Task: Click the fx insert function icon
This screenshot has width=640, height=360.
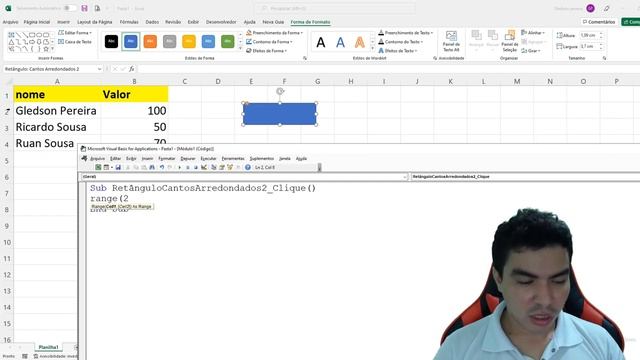Action: (x=132, y=69)
